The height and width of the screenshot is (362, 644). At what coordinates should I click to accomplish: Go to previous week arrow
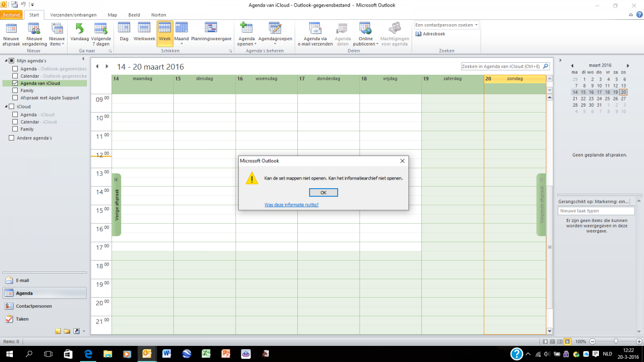tap(97, 67)
